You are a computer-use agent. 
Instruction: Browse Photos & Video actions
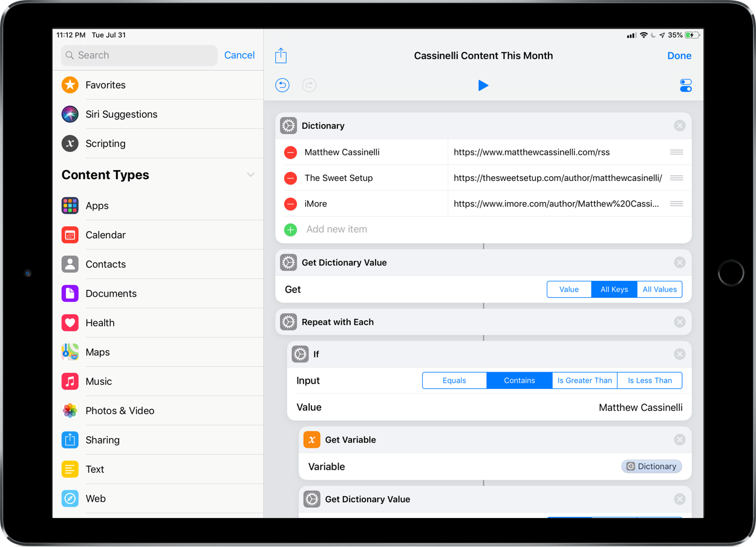coord(158,411)
